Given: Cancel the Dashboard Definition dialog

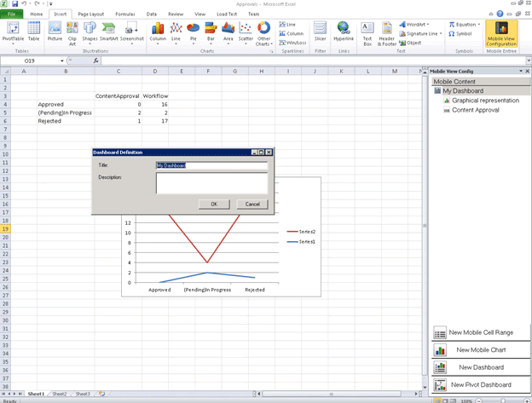Looking at the screenshot, I should pos(252,204).
